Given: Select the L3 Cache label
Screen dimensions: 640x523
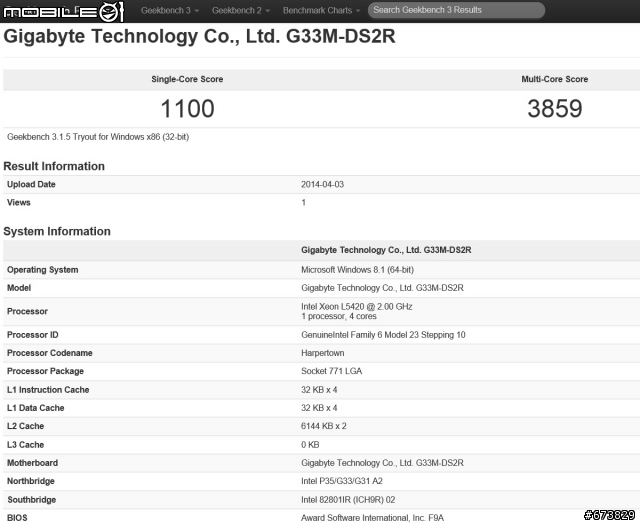Looking at the screenshot, I should 25,445.
